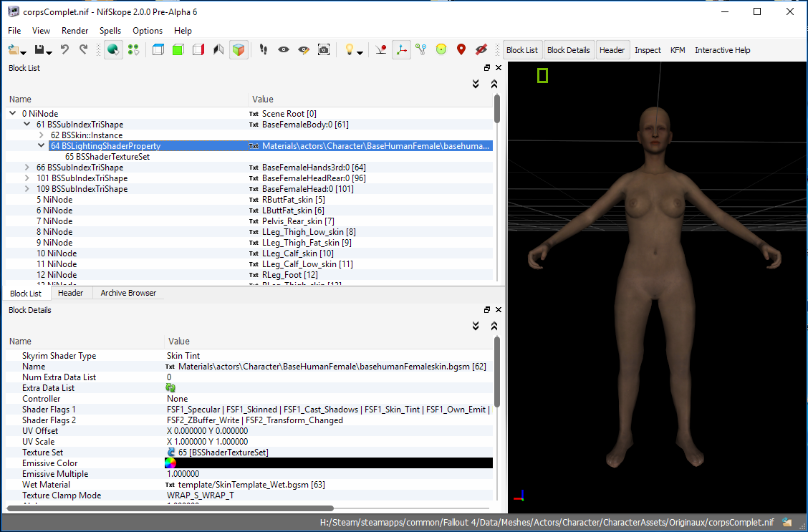Click the Extra Data List refresh icon
The height and width of the screenshot is (532, 808).
tap(170, 388)
